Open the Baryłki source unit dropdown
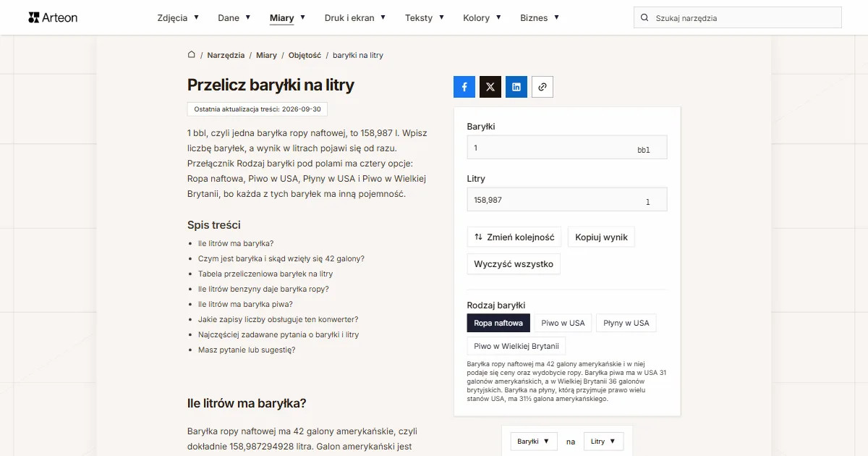Image resolution: width=868 pixels, height=456 pixels. (534, 442)
